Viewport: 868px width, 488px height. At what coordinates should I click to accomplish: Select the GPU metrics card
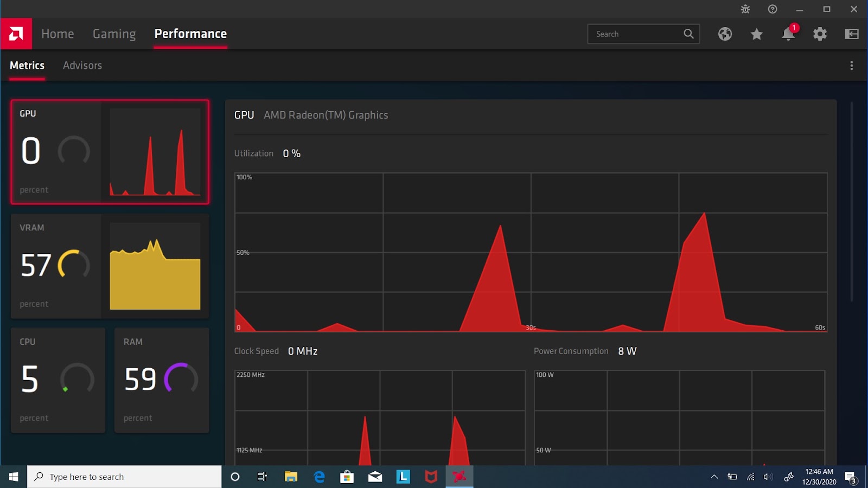(x=110, y=152)
